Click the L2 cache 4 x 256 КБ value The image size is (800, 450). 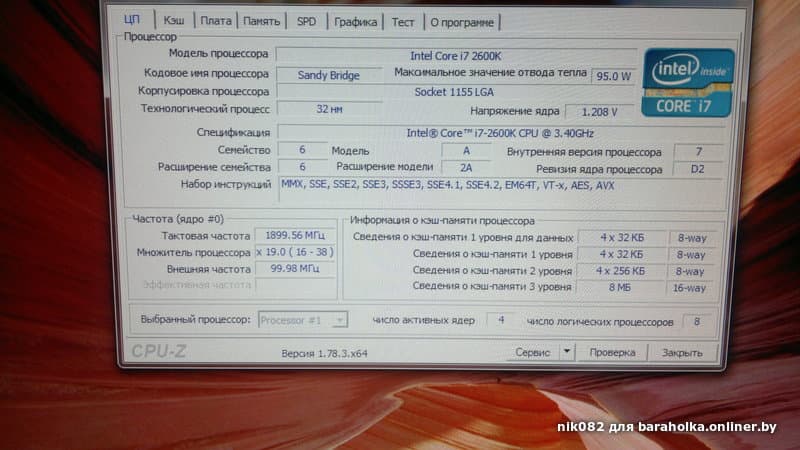point(620,271)
